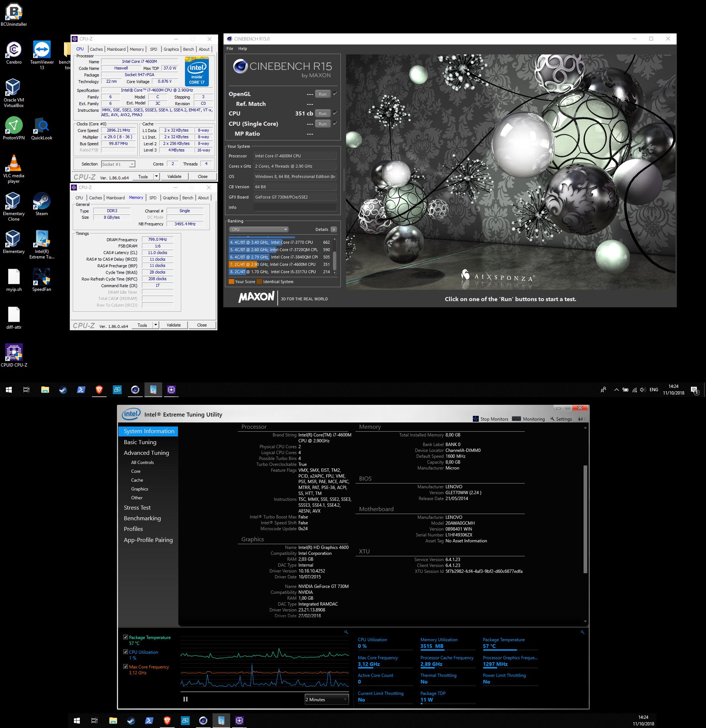
Task: Open the Cerebro desktop shortcut
Action: [14, 53]
